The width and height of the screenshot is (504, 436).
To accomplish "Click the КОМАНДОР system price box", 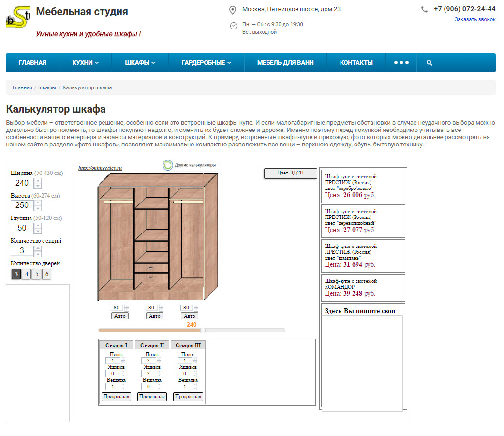I will (363, 288).
